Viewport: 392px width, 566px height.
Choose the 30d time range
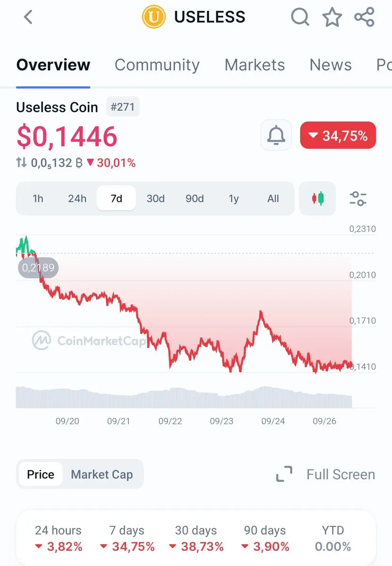pyautogui.click(x=156, y=199)
